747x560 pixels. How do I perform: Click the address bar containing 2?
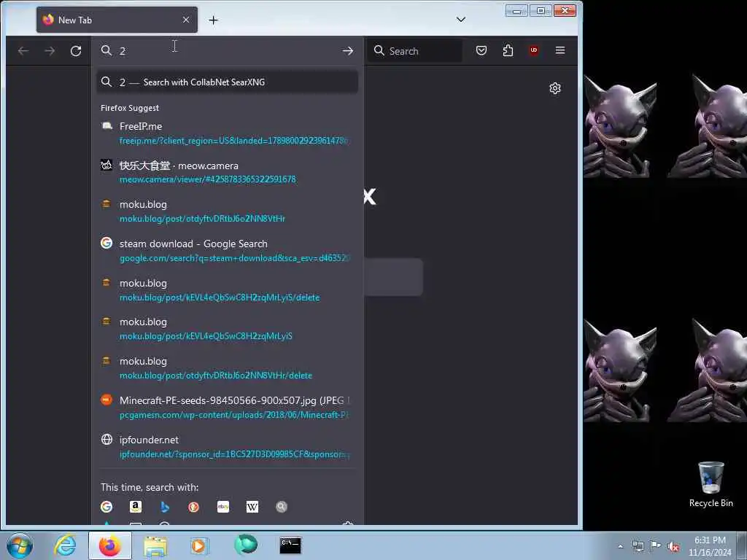[227, 51]
